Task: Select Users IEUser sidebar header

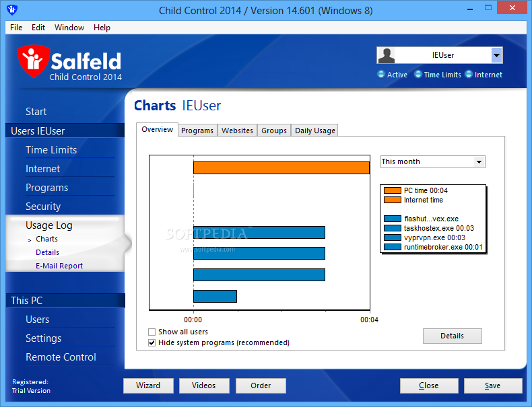Action: [65, 131]
